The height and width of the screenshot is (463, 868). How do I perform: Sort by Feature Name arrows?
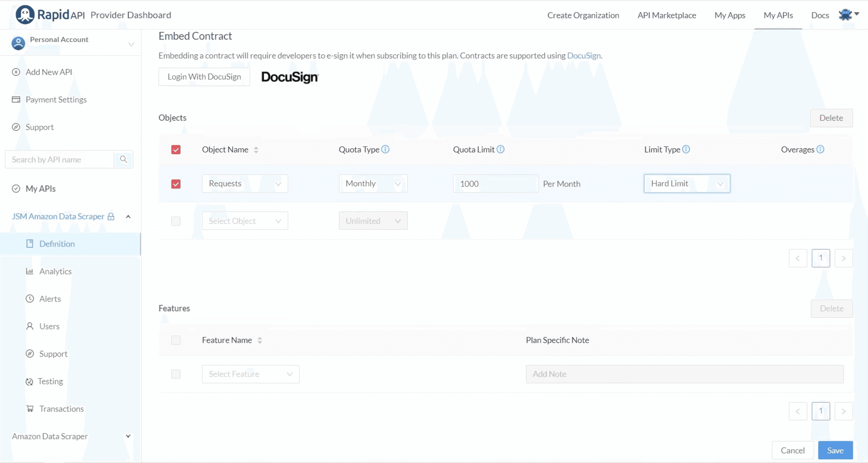(x=260, y=340)
